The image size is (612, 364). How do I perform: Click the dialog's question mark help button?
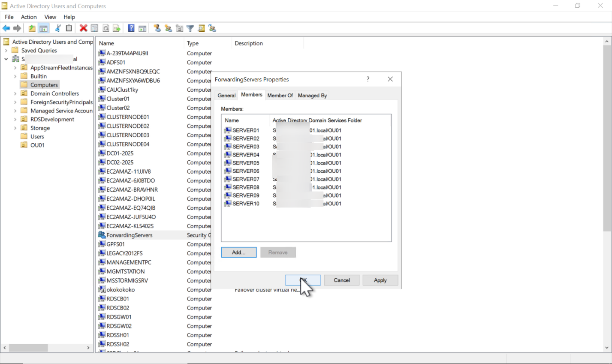tap(368, 79)
